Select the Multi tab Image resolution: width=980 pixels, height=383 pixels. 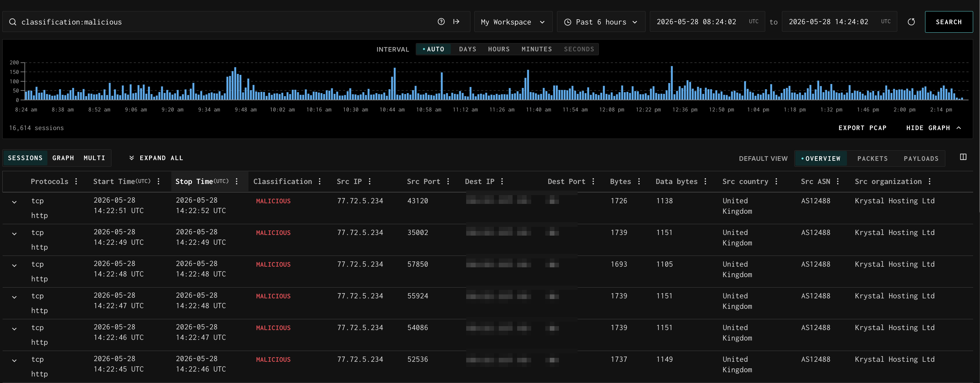94,158
